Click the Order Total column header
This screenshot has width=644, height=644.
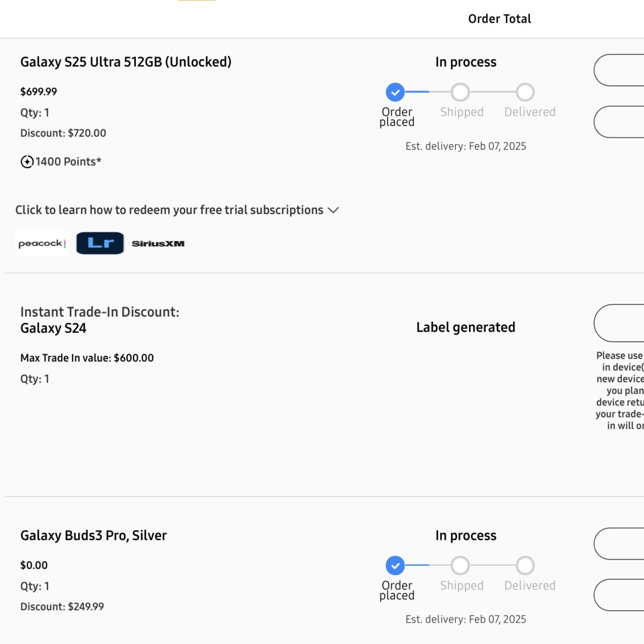499,19
